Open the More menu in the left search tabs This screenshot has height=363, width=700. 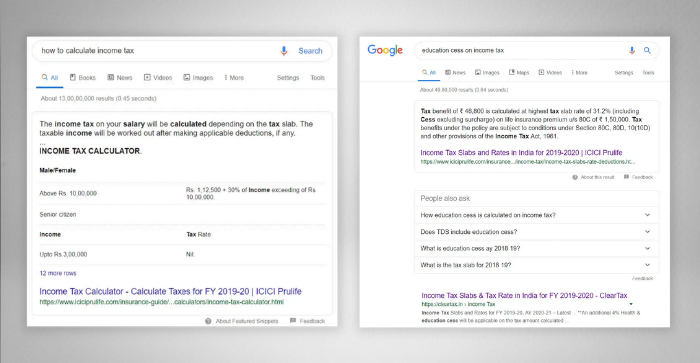point(234,78)
